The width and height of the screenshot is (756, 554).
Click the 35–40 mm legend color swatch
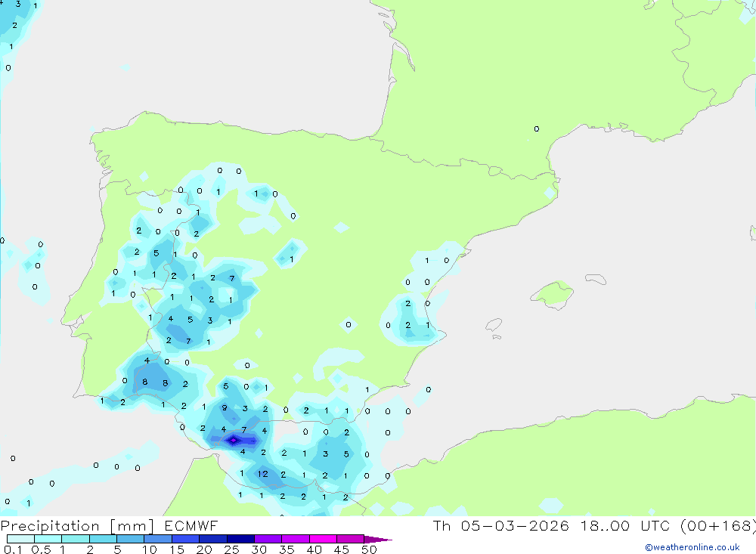pyautogui.click(x=296, y=539)
